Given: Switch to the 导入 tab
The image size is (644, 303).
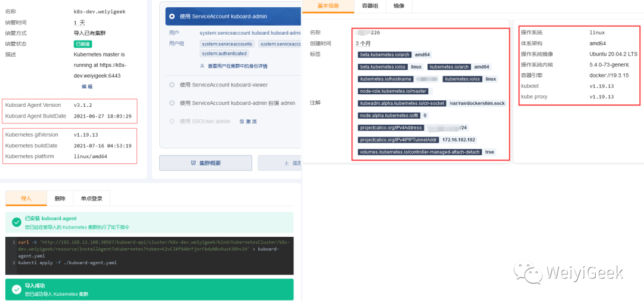Looking at the screenshot, I should (26, 198).
